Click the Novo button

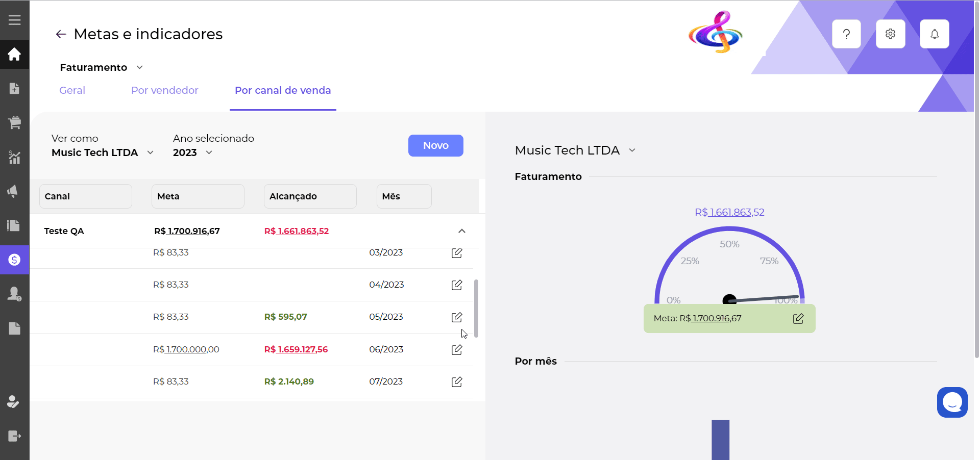coord(435,145)
